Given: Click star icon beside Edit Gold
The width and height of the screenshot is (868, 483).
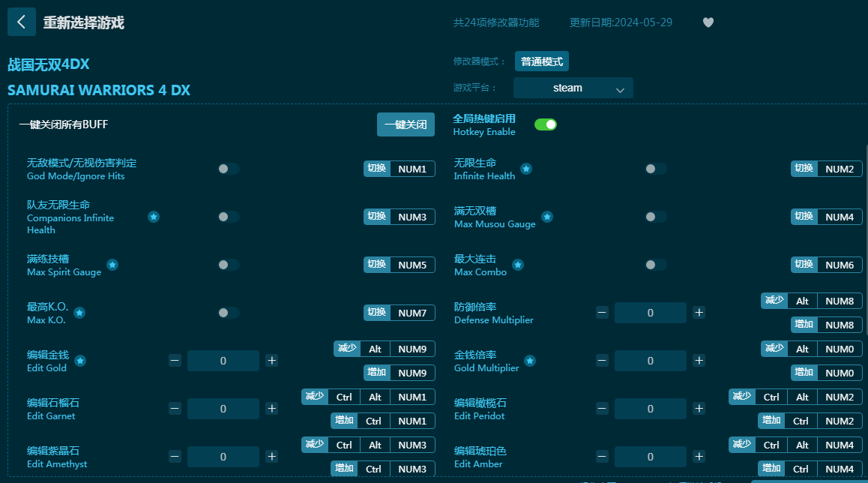Looking at the screenshot, I should point(80,361).
